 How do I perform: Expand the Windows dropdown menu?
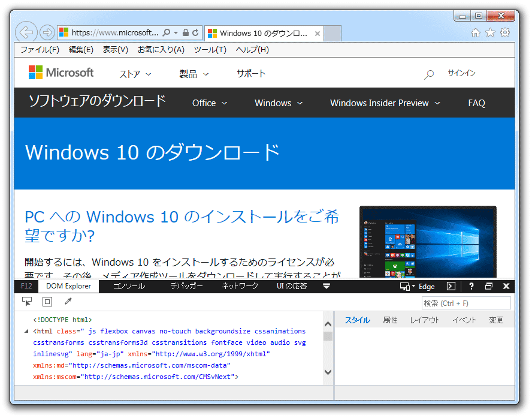point(279,103)
